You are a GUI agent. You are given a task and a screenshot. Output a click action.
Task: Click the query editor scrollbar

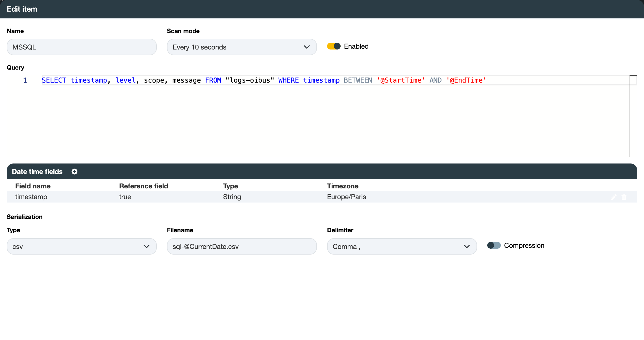click(633, 116)
